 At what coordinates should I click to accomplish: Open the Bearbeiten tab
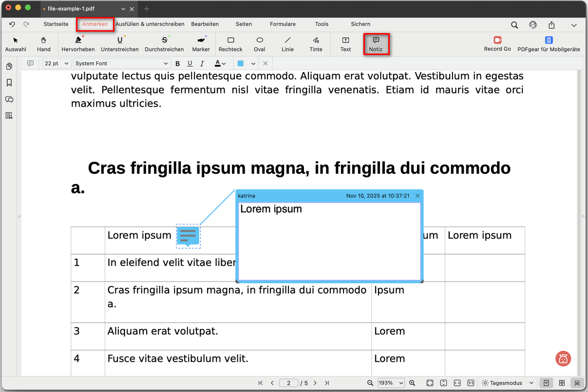click(205, 24)
